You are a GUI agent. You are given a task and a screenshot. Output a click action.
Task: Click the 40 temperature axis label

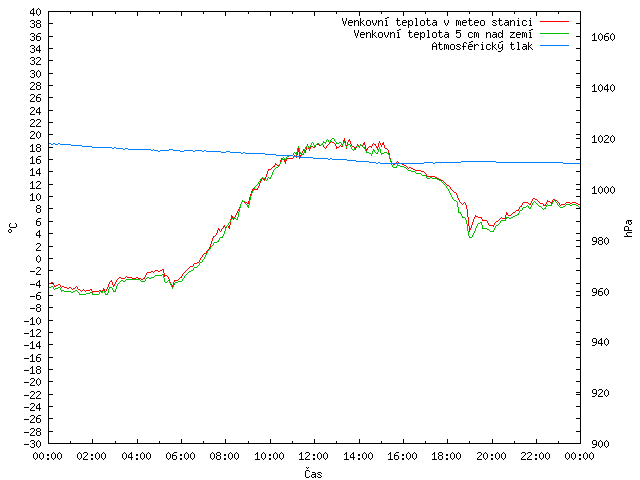(36, 12)
